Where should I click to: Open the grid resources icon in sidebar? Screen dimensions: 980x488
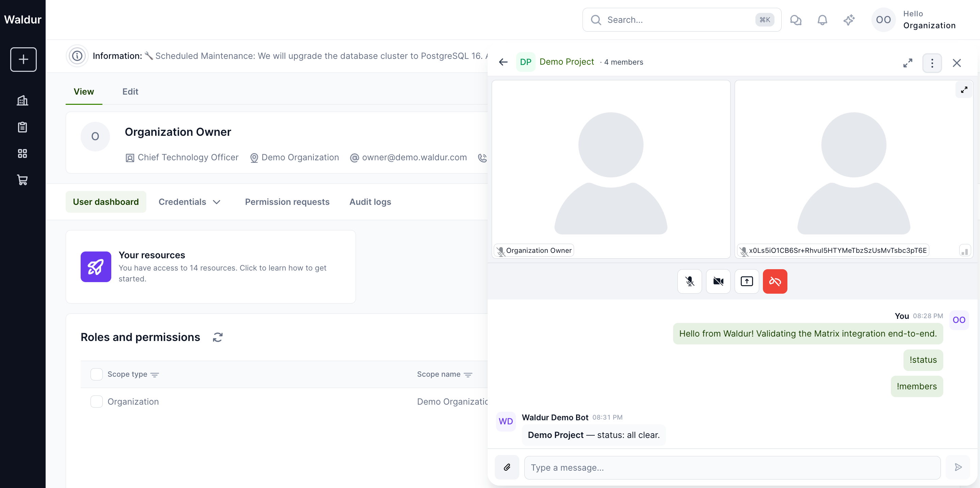(x=22, y=154)
